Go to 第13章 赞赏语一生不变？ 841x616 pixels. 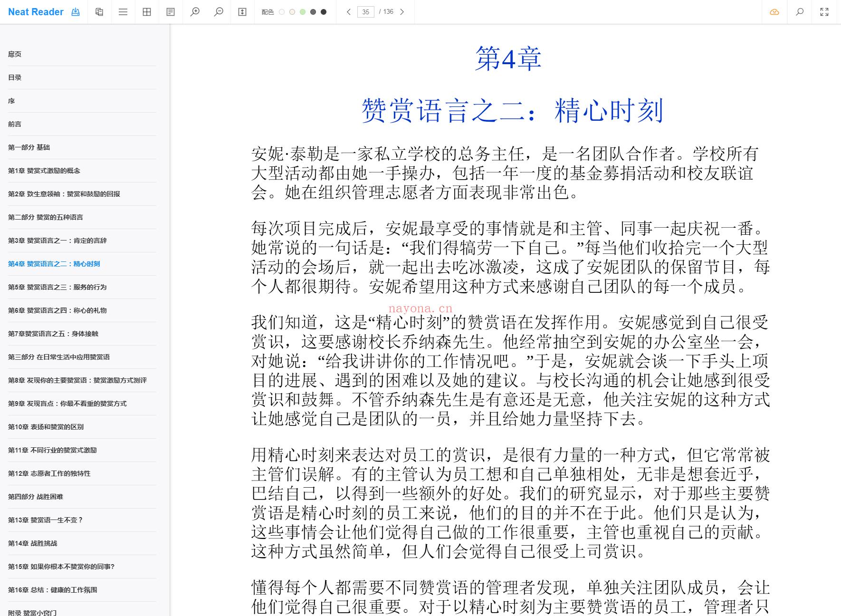46,520
